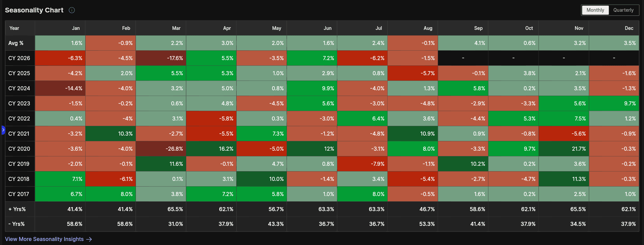This screenshot has height=245, width=644.
Task: Switch to Quarterly view
Action: pyautogui.click(x=623, y=10)
